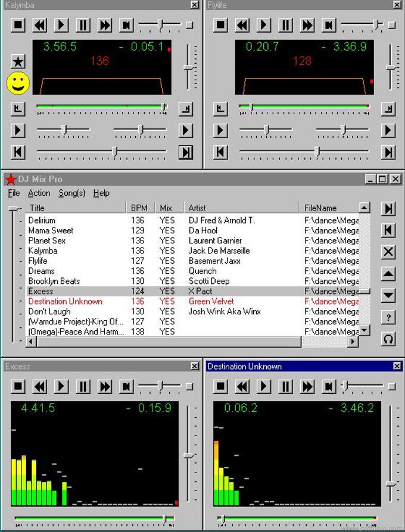Click Flylife skip-to-end button at bottom right

(x=388, y=152)
